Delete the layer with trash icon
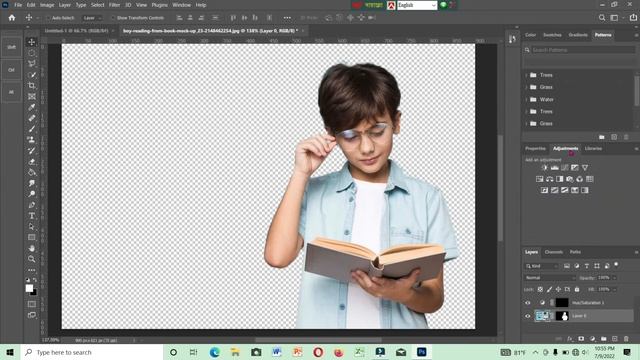The image size is (640, 360). [x=626, y=339]
